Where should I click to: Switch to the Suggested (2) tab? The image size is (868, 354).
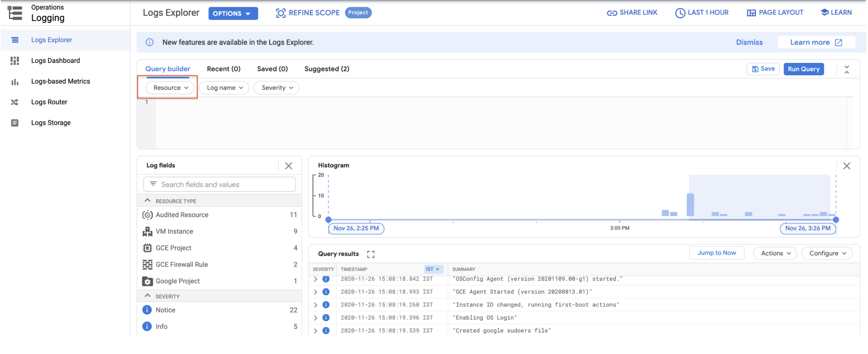pos(327,69)
